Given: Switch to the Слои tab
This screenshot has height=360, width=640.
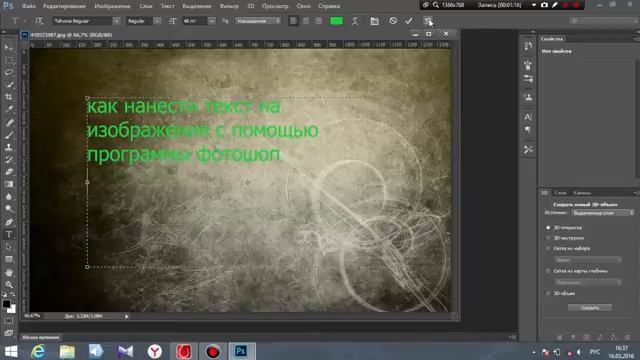Looking at the screenshot, I should (560, 193).
